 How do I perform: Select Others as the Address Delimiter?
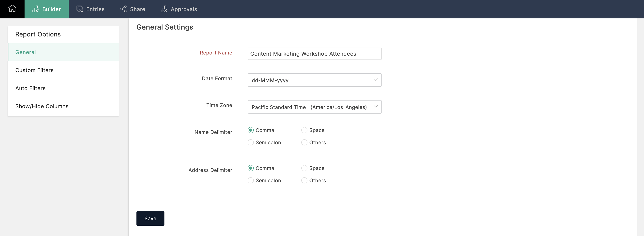point(304,180)
